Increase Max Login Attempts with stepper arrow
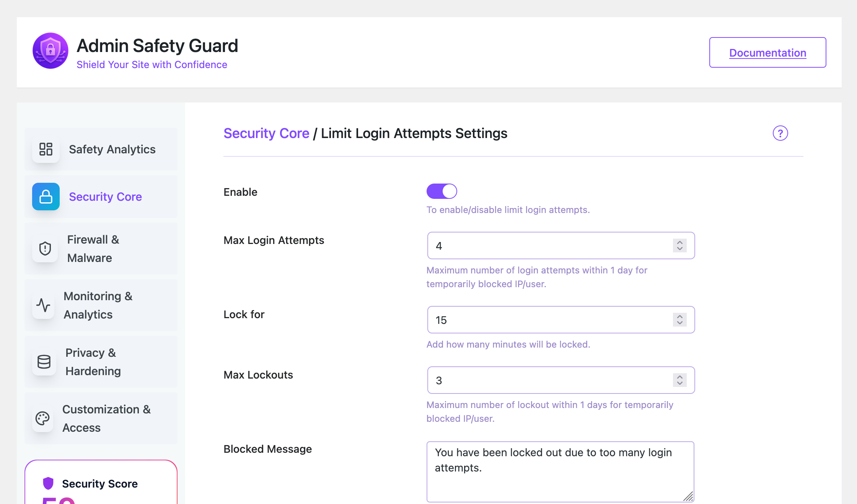This screenshot has width=857, height=504. click(x=679, y=242)
